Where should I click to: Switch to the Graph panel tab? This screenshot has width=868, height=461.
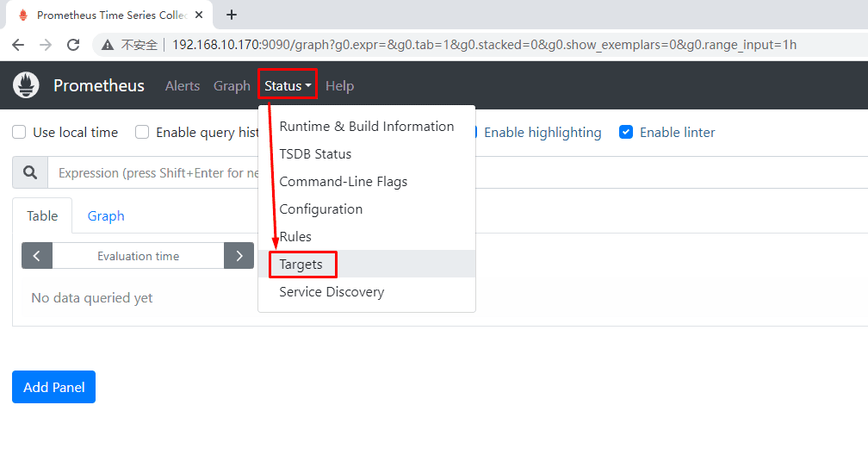[x=106, y=215]
